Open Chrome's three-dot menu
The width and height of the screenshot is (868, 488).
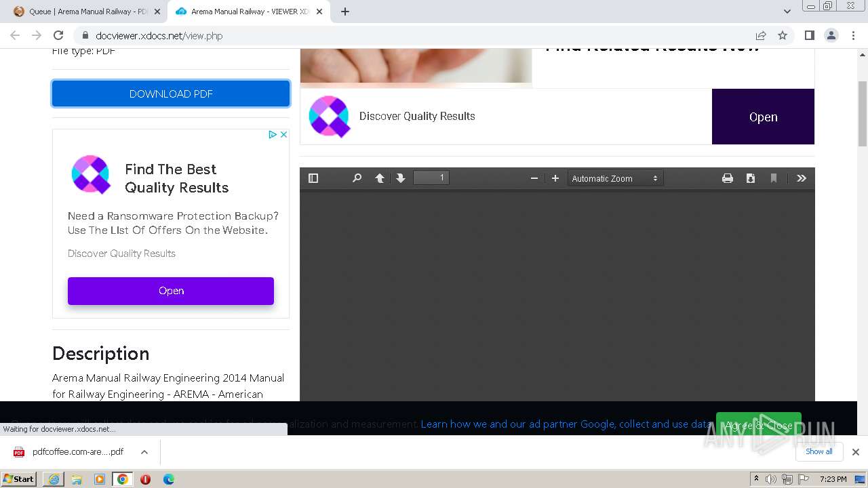[x=853, y=35]
